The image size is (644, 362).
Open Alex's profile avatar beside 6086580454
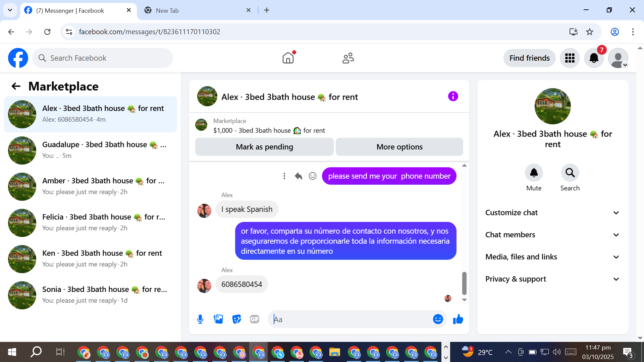click(x=204, y=285)
